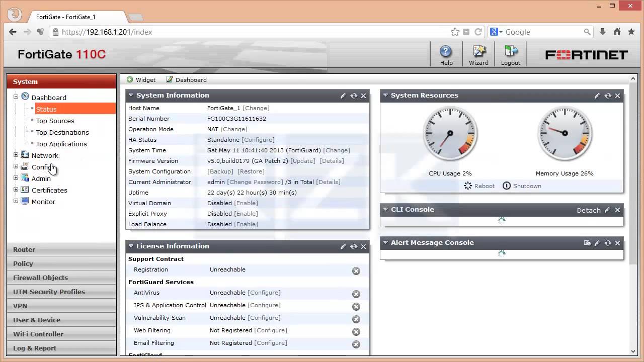This screenshot has width=644, height=362.
Task: Expand the Certificates tree node
Action: (x=16, y=190)
